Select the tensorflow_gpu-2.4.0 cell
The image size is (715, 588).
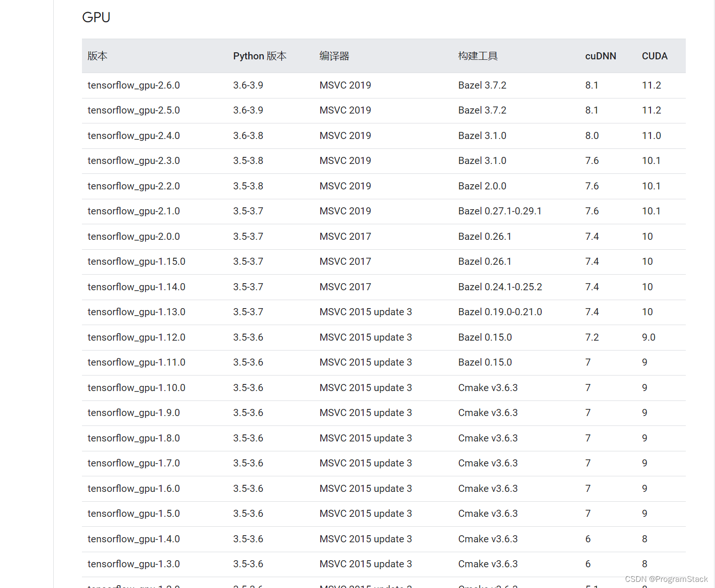(134, 136)
